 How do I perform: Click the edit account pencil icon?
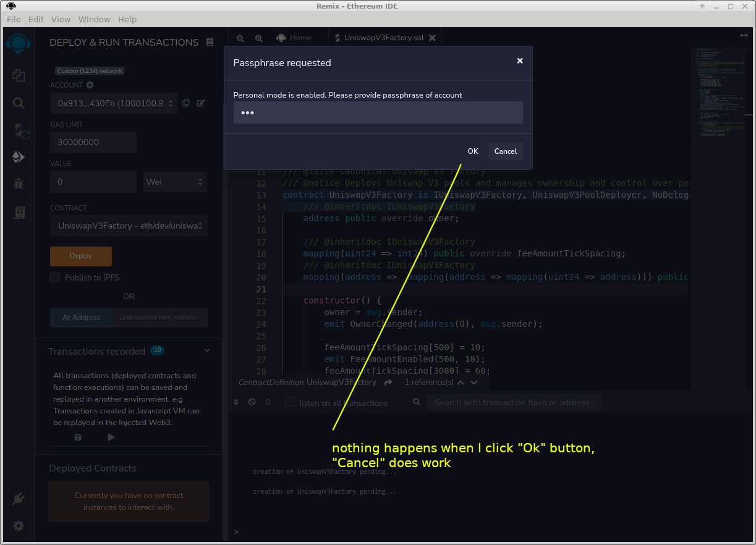200,103
